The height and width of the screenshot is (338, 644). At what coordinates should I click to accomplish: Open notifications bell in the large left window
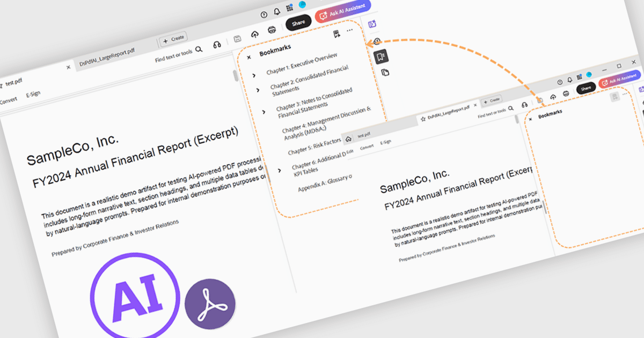[x=277, y=12]
